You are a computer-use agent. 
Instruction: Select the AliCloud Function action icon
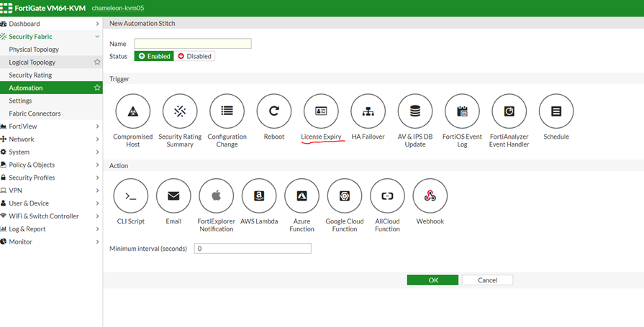pos(387,196)
